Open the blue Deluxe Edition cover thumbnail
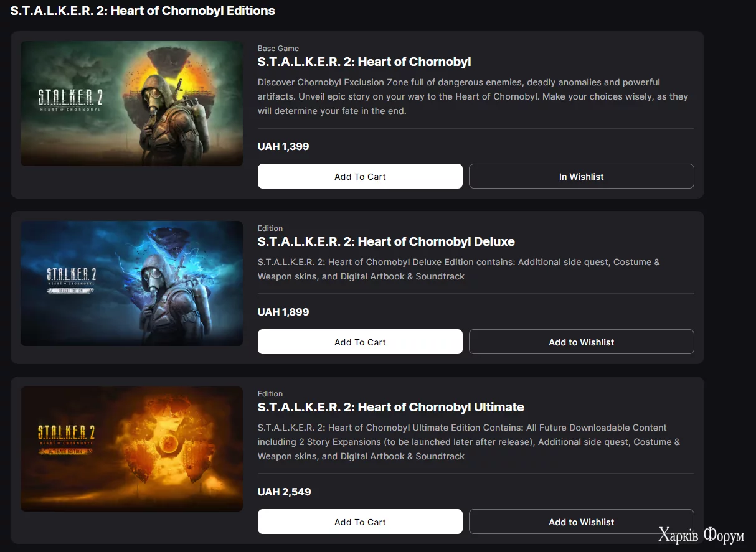756x552 pixels. [131, 283]
